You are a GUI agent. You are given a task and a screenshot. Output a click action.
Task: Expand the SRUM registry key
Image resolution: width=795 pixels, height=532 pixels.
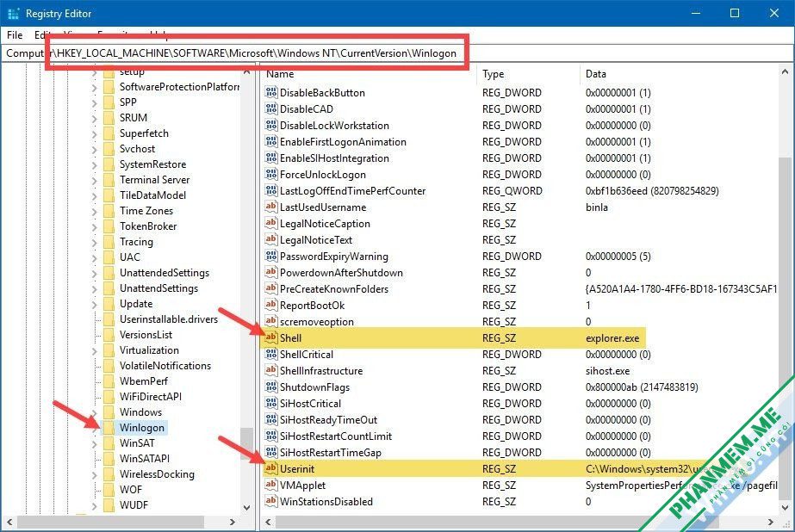pos(94,118)
